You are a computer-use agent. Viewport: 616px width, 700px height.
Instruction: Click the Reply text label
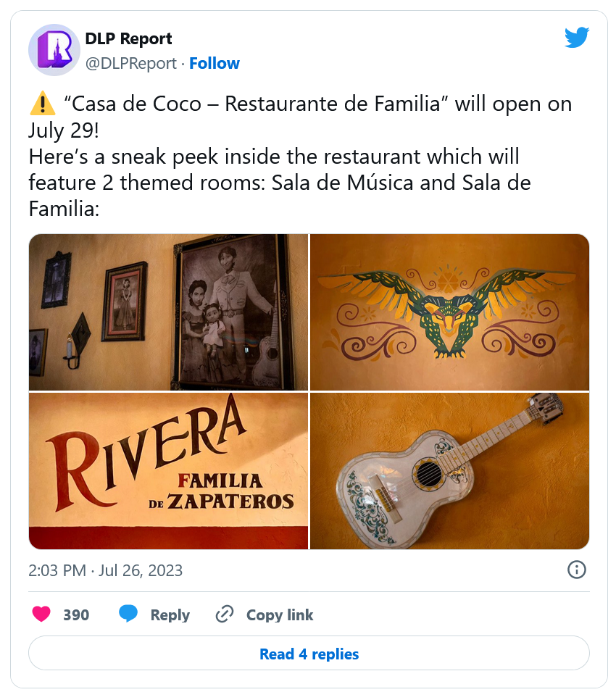tap(170, 615)
